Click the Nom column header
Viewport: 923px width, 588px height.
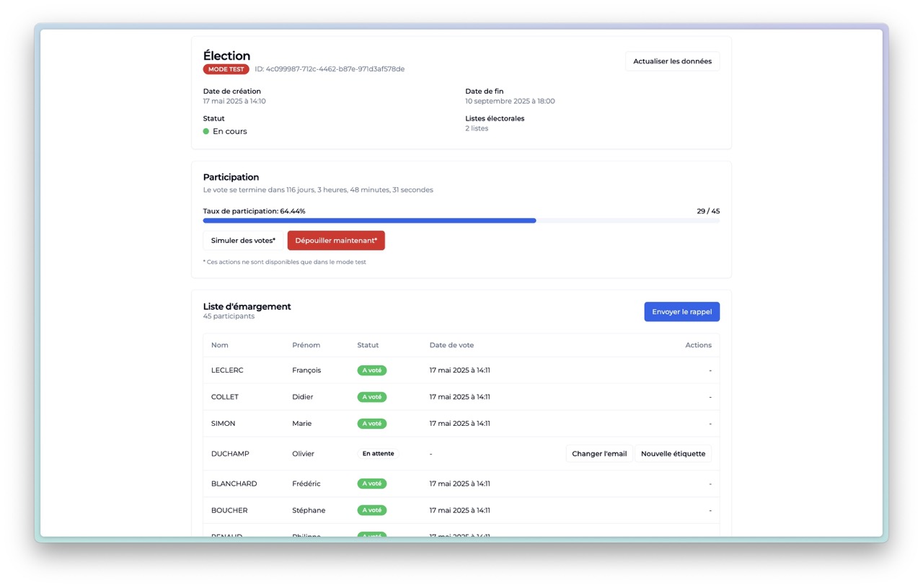click(x=219, y=345)
